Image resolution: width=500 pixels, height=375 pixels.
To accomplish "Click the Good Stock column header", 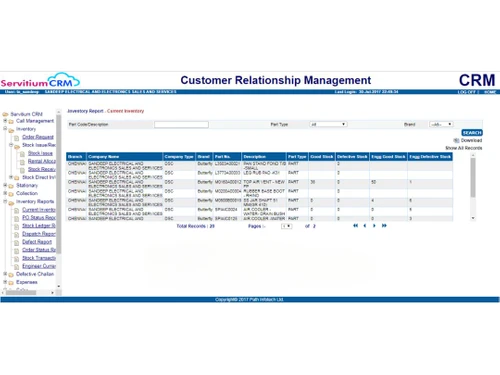I will [x=322, y=157].
